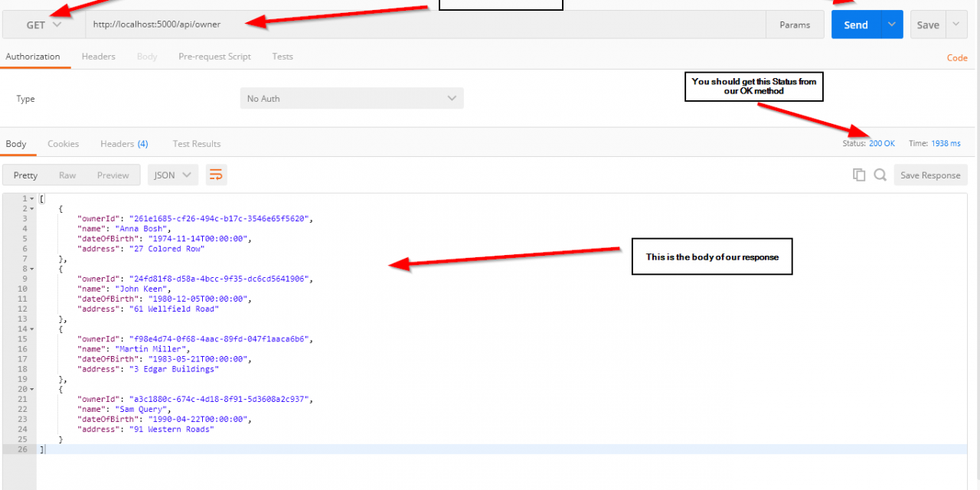Image resolution: width=980 pixels, height=490 pixels.
Task: Open the GET method dropdown
Action: [x=44, y=24]
